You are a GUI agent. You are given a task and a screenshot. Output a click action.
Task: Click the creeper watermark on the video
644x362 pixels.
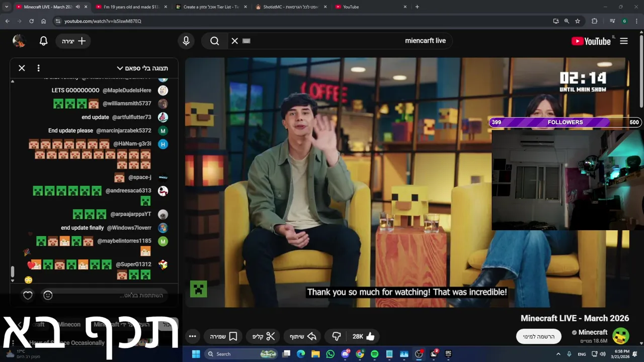(198, 289)
